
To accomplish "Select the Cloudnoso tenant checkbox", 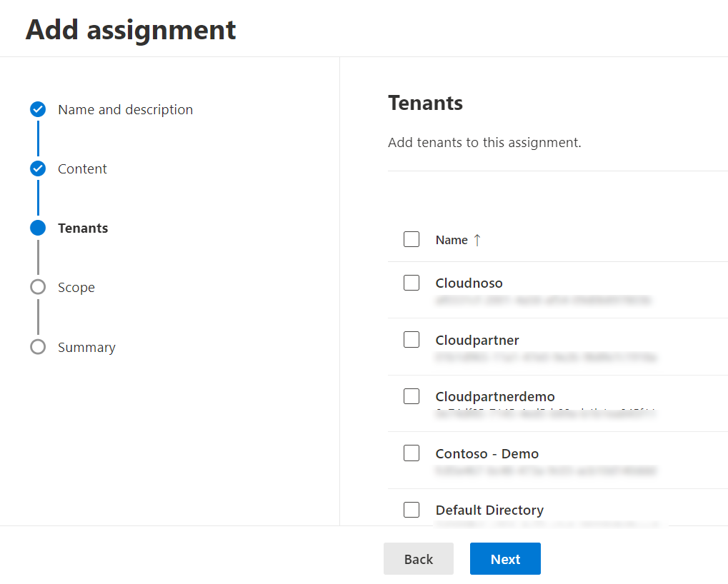I will [x=412, y=283].
